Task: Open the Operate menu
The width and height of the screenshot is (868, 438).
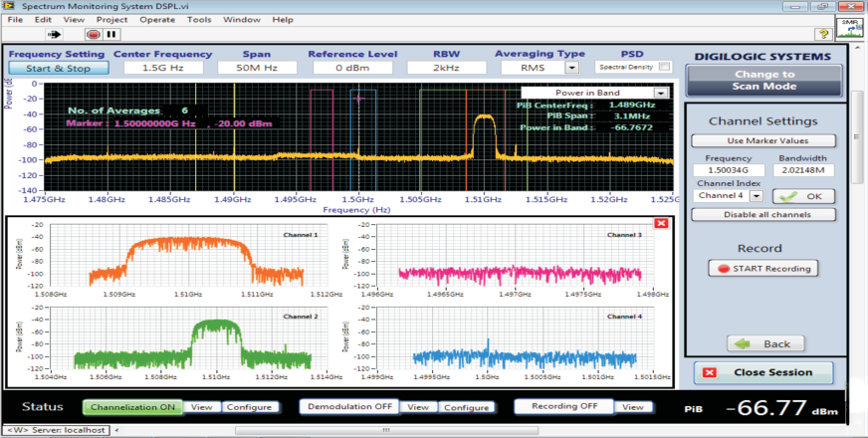Action: (x=157, y=19)
